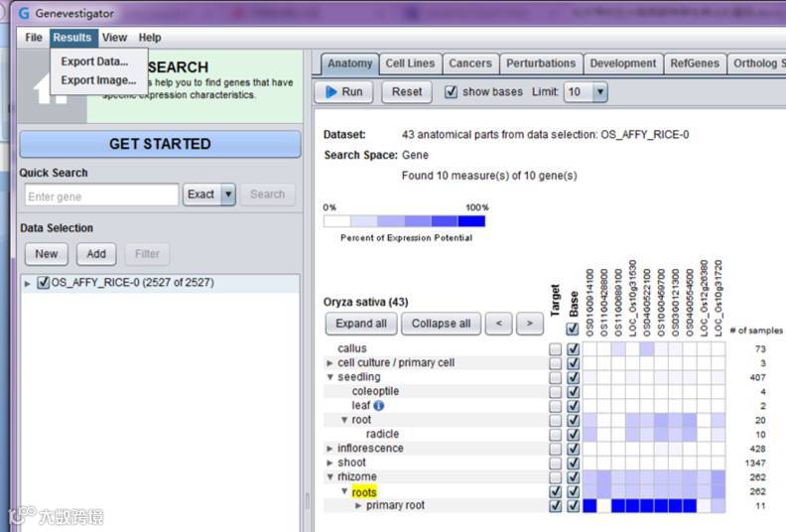This screenshot has width=786, height=532.
Task: Click first dark blue cell in primary root row
Action: (x=589, y=506)
